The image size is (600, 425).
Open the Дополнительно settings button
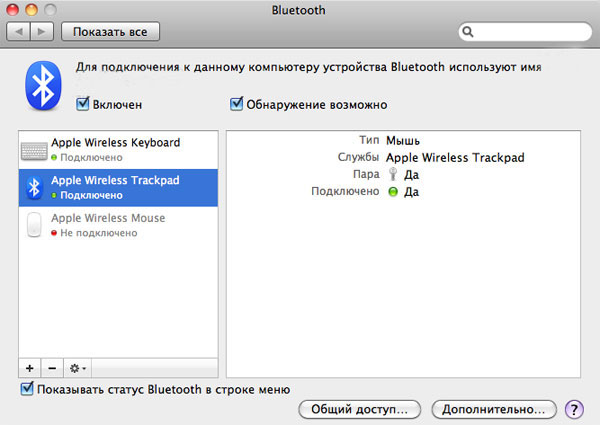[493, 409]
